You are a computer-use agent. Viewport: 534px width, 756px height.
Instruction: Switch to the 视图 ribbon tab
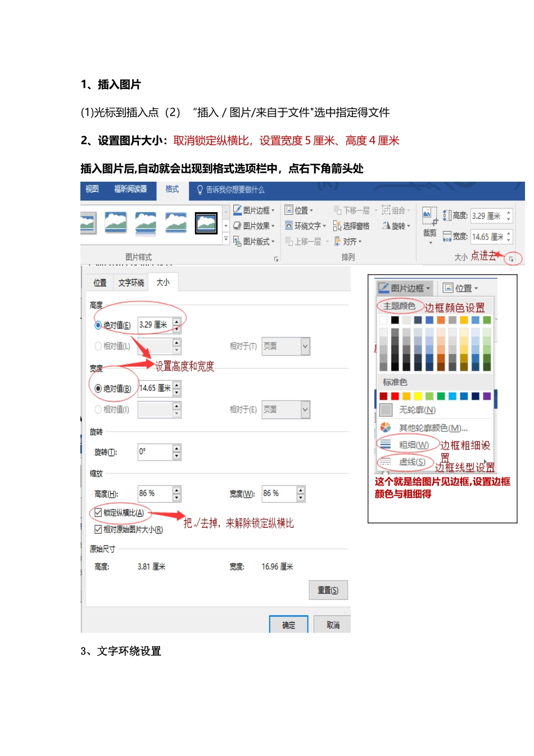point(92,190)
